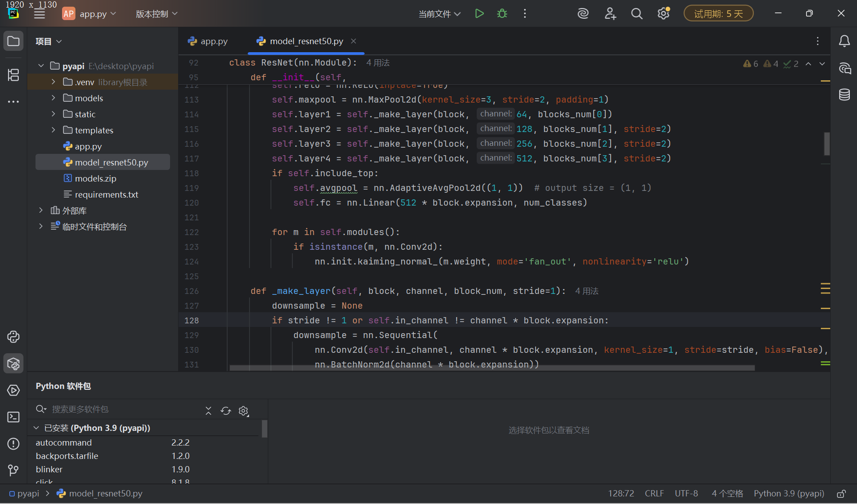The height and width of the screenshot is (504, 857).
Task: Open the Terminal tool window icon
Action: click(x=13, y=417)
